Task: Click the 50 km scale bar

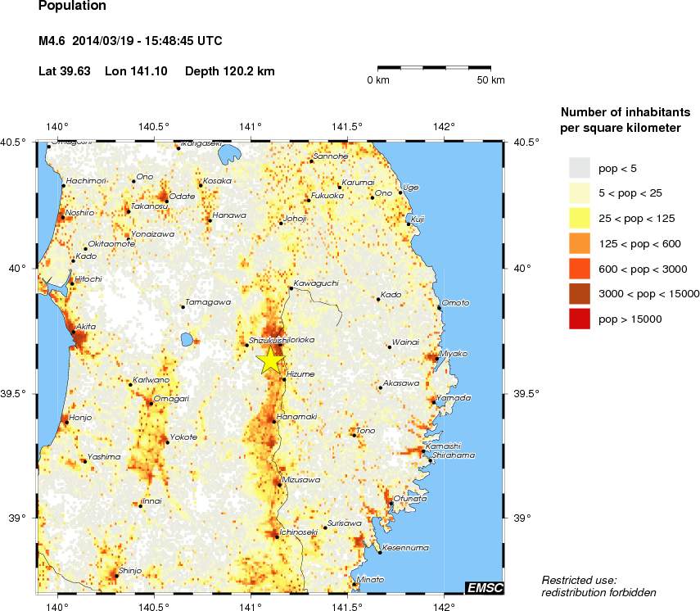Action: click(x=434, y=66)
